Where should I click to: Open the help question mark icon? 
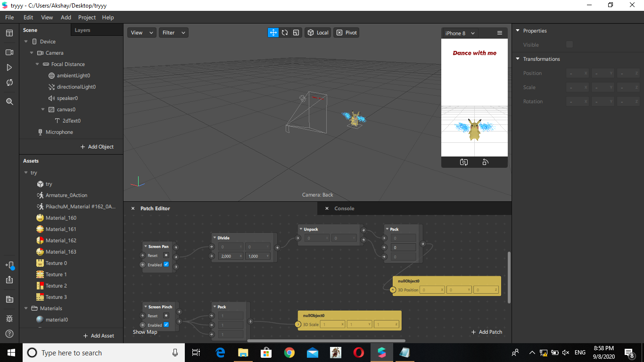pos(9,334)
